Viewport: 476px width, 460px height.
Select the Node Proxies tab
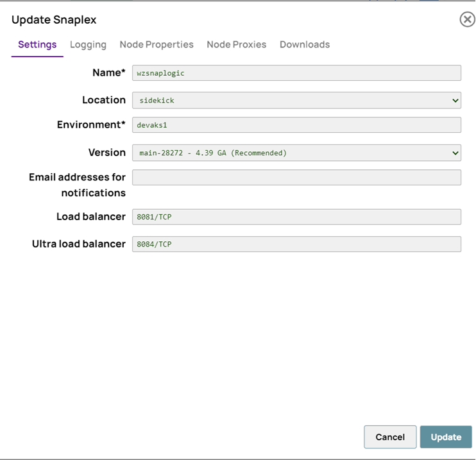[237, 44]
